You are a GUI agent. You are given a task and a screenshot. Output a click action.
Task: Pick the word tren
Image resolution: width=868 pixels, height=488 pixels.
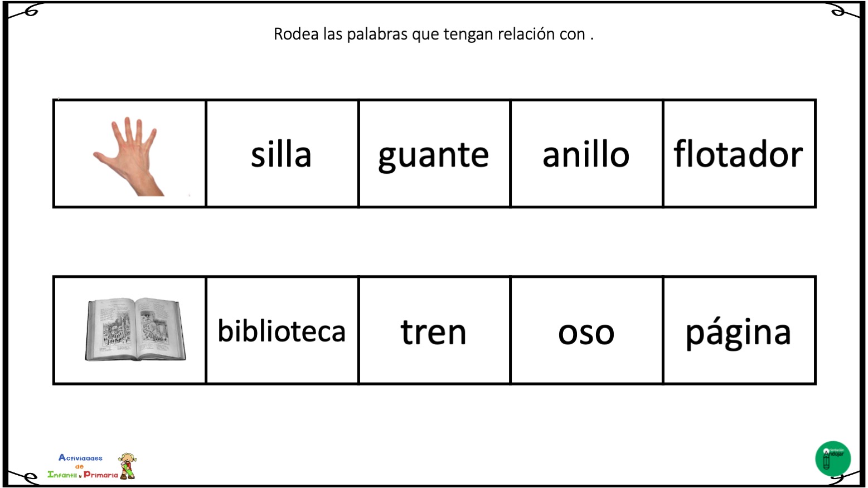point(433,332)
